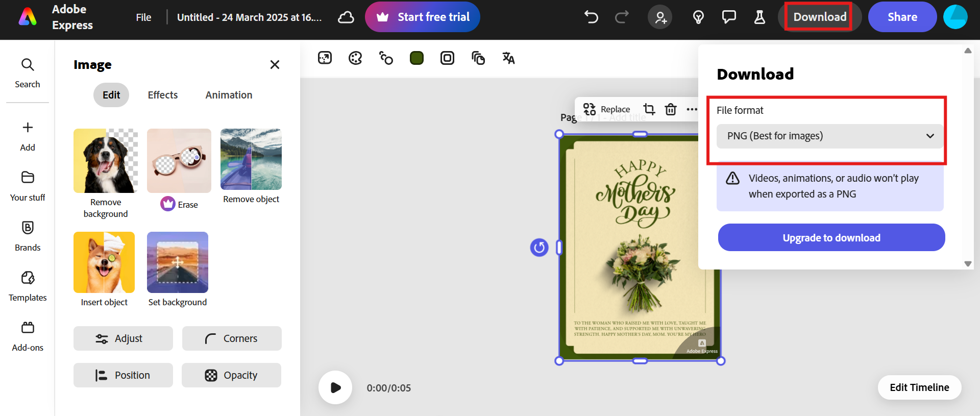
Task: Open the three-dots more options menu
Action: click(x=692, y=109)
